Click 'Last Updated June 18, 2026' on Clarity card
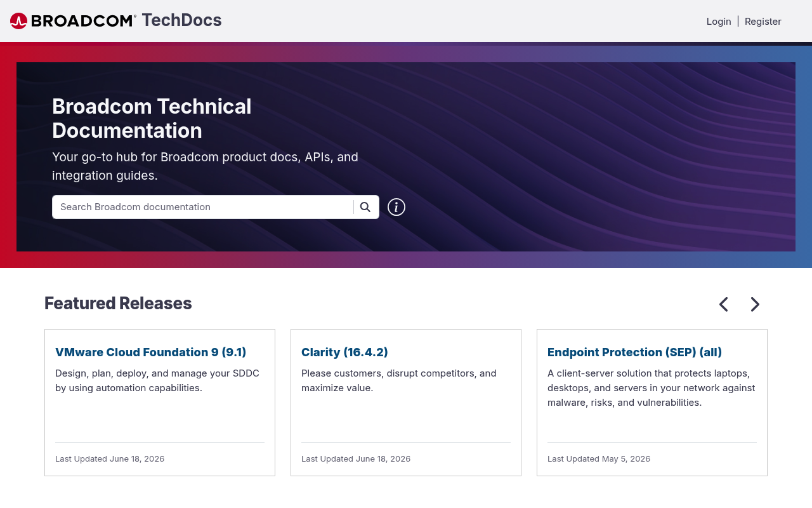 coord(356,458)
